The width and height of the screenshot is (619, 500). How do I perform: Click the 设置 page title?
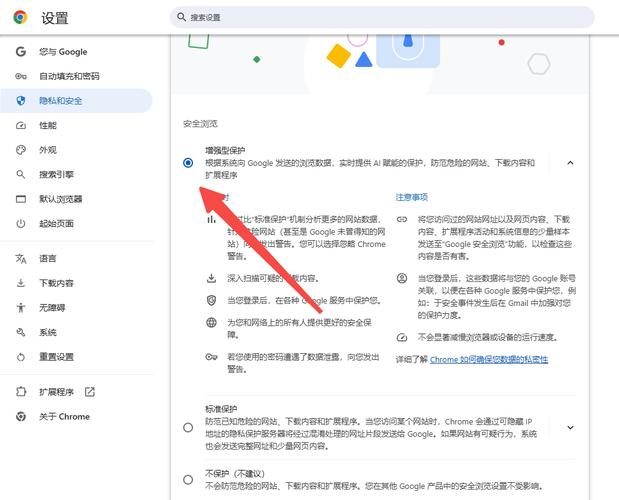pyautogui.click(x=55, y=18)
